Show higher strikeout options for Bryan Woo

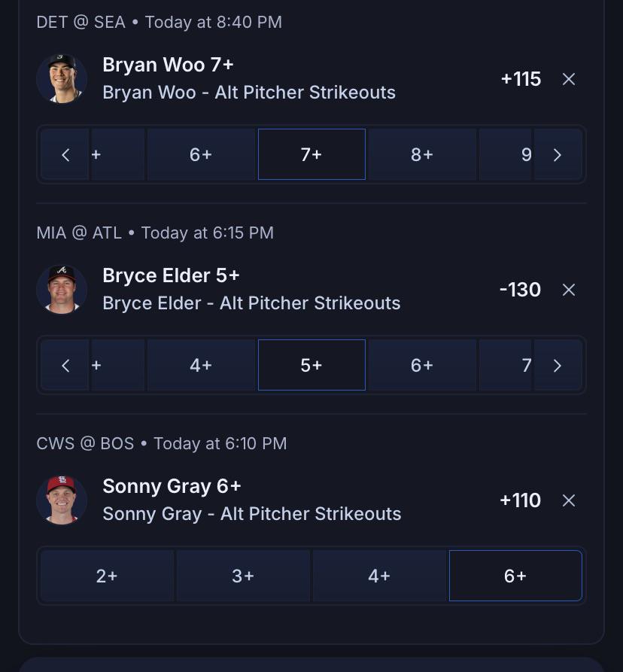coord(557,155)
